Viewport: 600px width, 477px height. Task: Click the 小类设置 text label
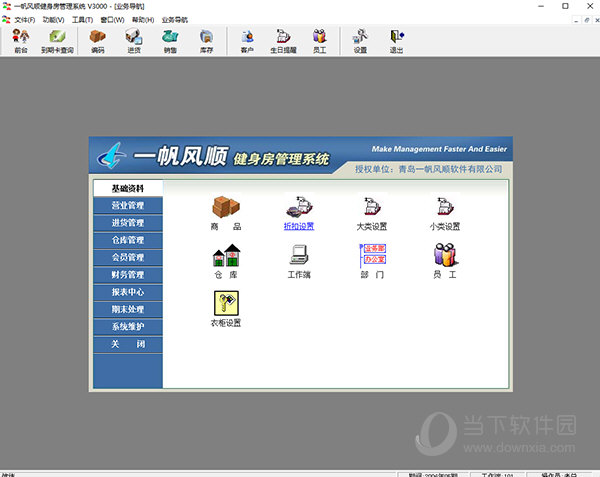coord(445,226)
